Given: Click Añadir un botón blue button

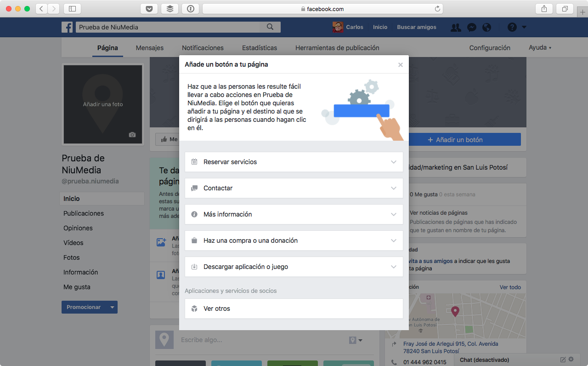Looking at the screenshot, I should [x=464, y=140].
